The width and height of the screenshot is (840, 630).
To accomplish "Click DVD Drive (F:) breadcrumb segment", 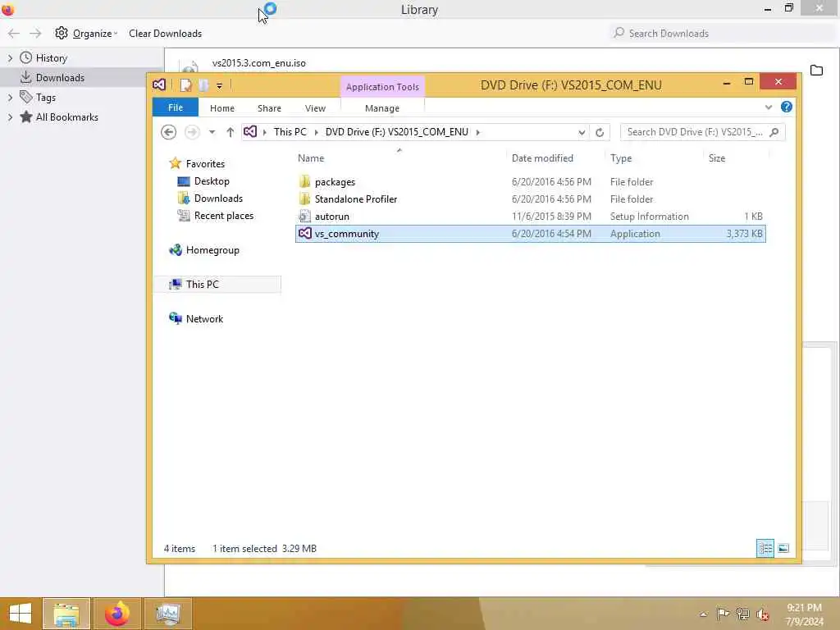I will [396, 132].
